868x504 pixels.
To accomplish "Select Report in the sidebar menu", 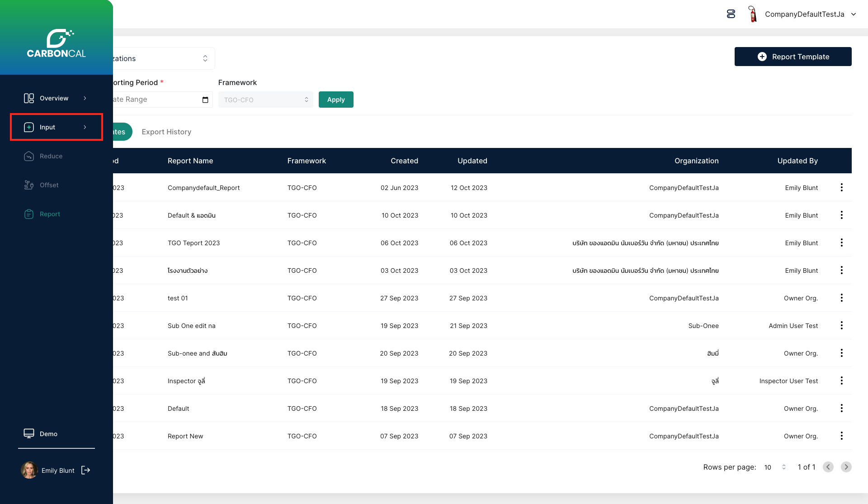I will tap(50, 214).
